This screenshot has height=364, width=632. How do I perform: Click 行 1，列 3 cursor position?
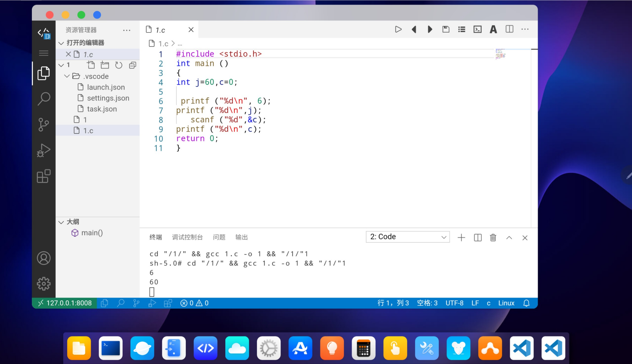(393, 303)
